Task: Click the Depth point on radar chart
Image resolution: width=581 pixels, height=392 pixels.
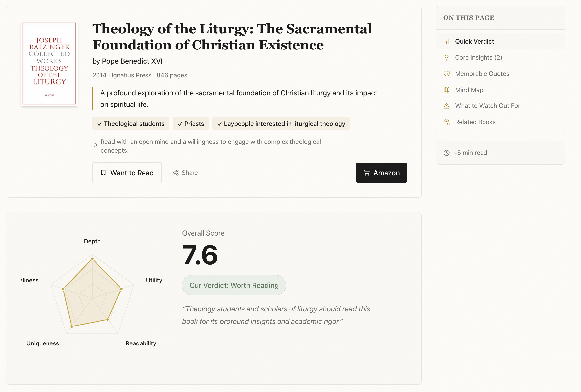Action: pos(92,259)
